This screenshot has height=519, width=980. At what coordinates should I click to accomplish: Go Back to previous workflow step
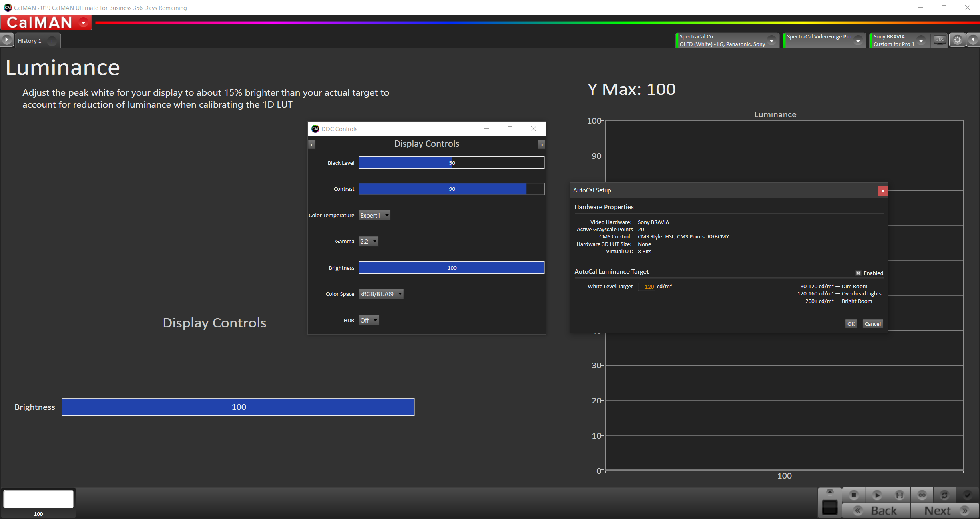876,511
